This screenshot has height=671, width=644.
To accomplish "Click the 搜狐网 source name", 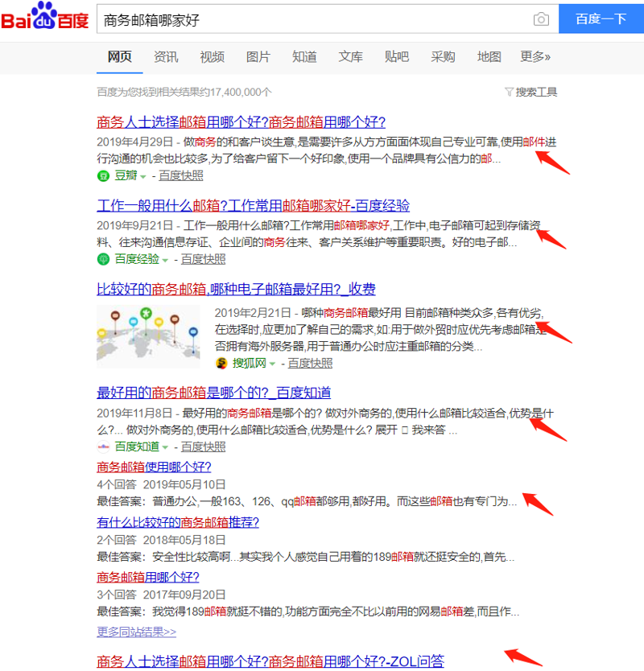I will (250, 364).
